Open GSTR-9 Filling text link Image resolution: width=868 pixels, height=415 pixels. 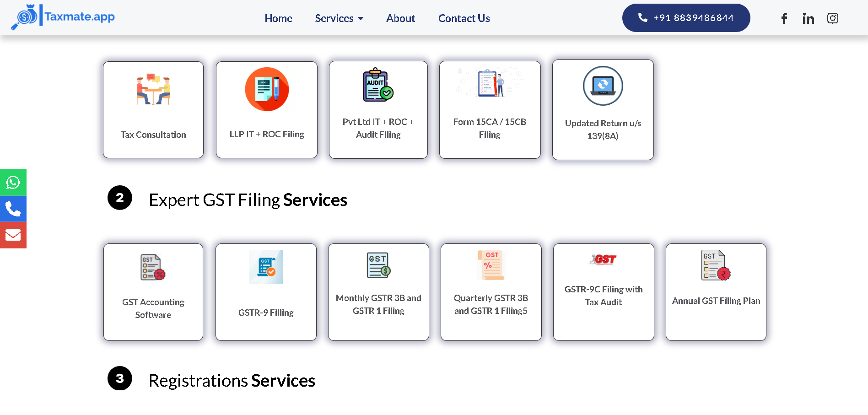pyautogui.click(x=266, y=313)
